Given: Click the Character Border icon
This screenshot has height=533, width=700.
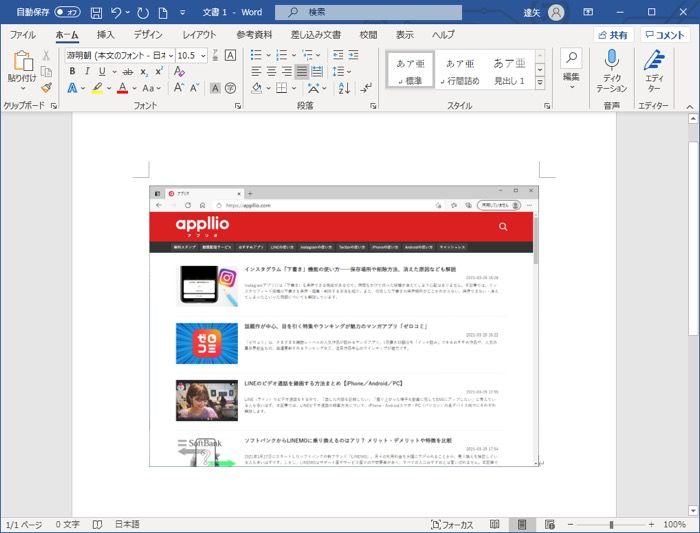Looking at the screenshot, I should pos(230,55).
